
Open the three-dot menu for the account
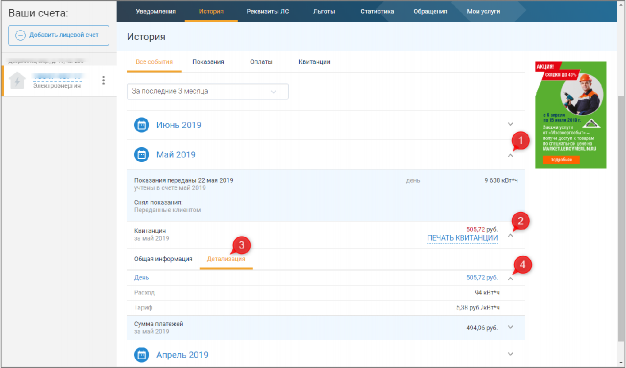pyautogui.click(x=103, y=80)
